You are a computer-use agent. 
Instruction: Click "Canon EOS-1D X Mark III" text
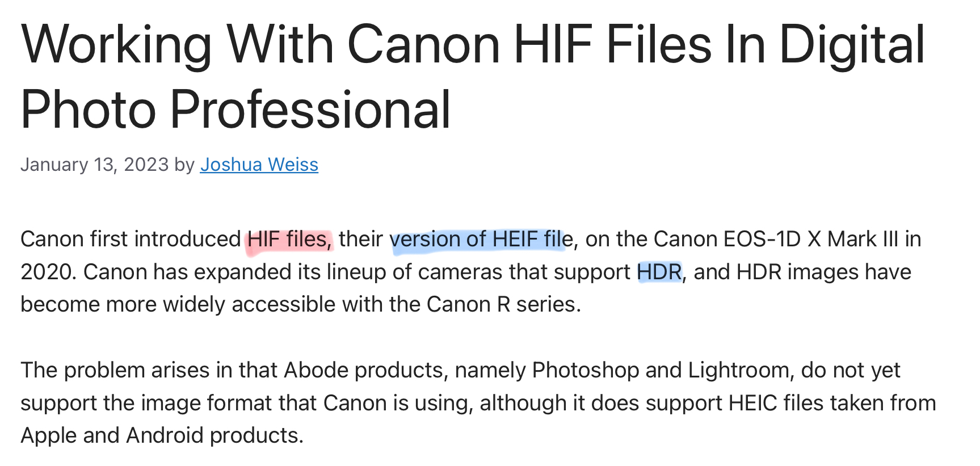point(776,240)
